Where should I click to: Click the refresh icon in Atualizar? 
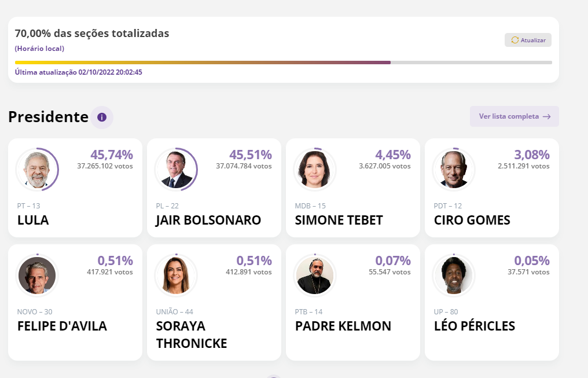tap(514, 40)
